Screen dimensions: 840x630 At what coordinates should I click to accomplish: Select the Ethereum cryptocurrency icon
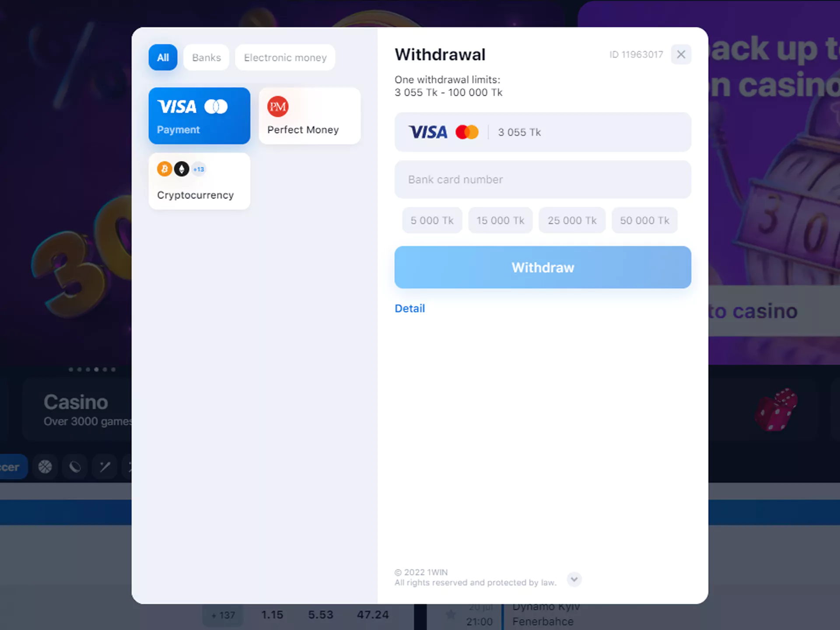tap(181, 169)
